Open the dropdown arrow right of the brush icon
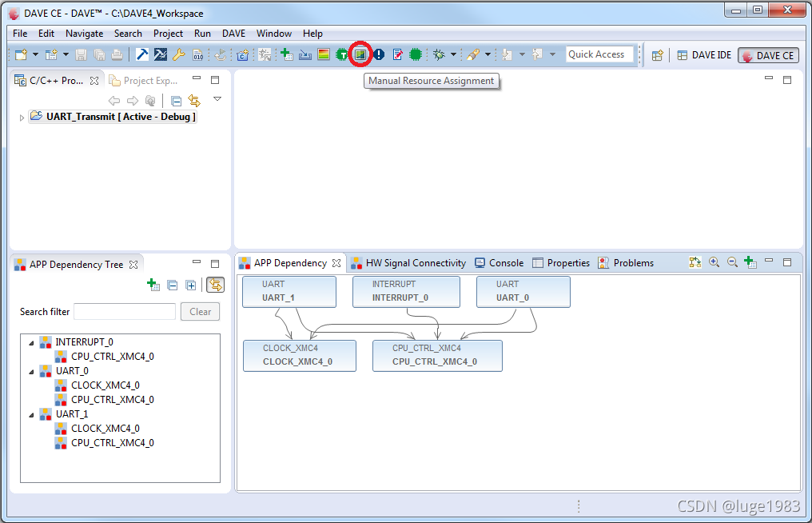 click(x=488, y=54)
